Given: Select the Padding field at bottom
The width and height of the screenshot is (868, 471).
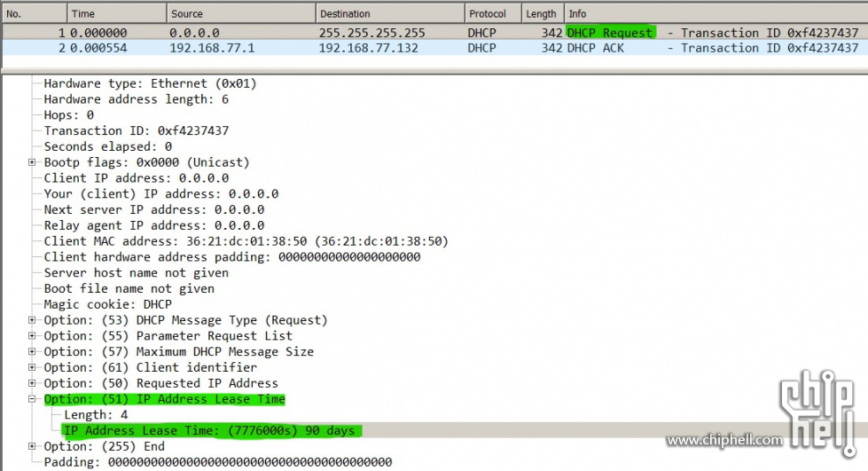Looking at the screenshot, I should pos(218,462).
